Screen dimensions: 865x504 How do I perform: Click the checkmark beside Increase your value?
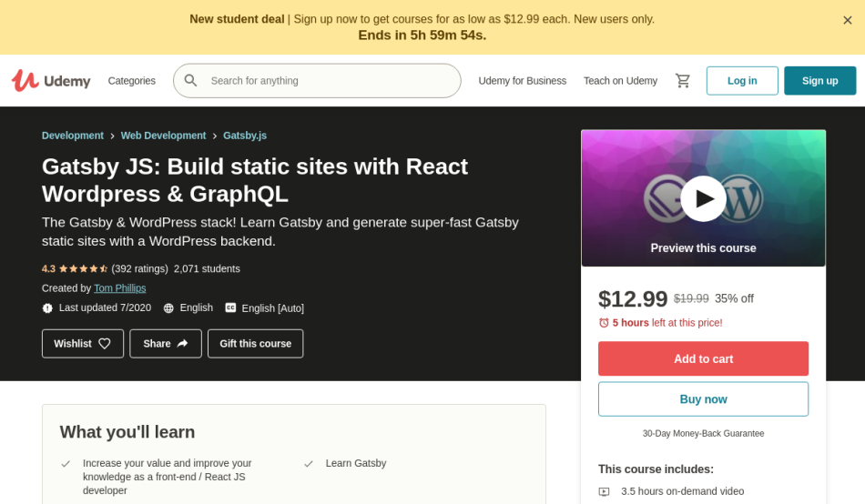pos(65,464)
